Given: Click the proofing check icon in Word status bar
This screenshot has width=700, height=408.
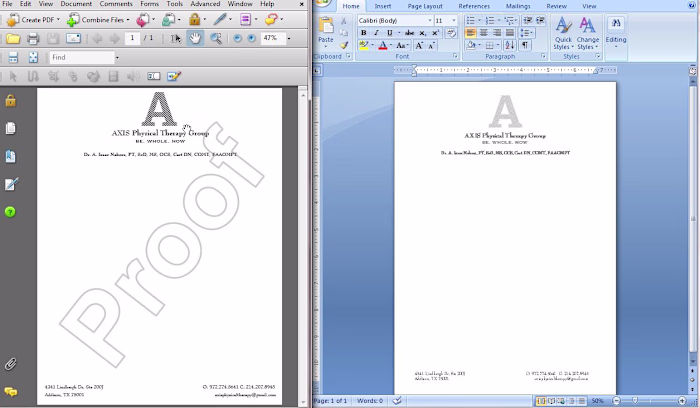Looking at the screenshot, I should 397,401.
